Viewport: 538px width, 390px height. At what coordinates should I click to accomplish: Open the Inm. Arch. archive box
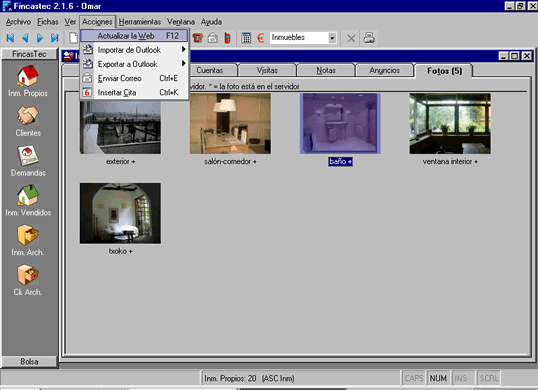pyautogui.click(x=28, y=235)
